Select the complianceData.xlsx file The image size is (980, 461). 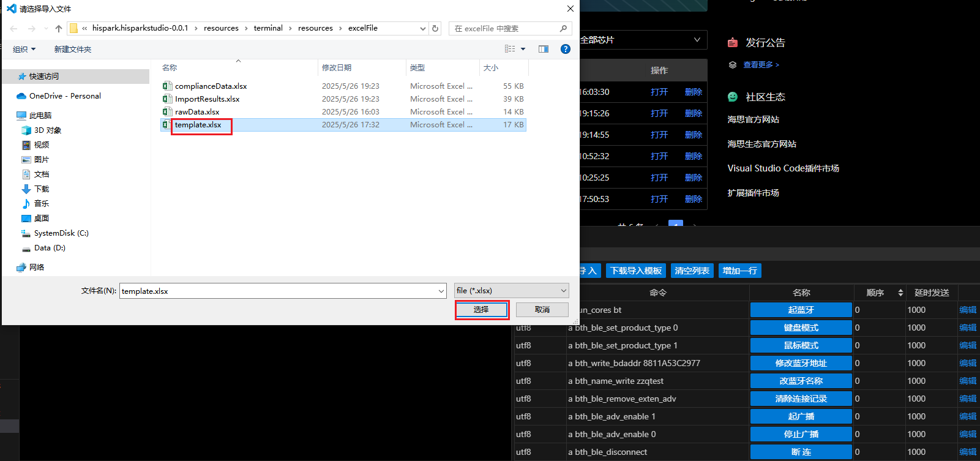click(x=211, y=86)
